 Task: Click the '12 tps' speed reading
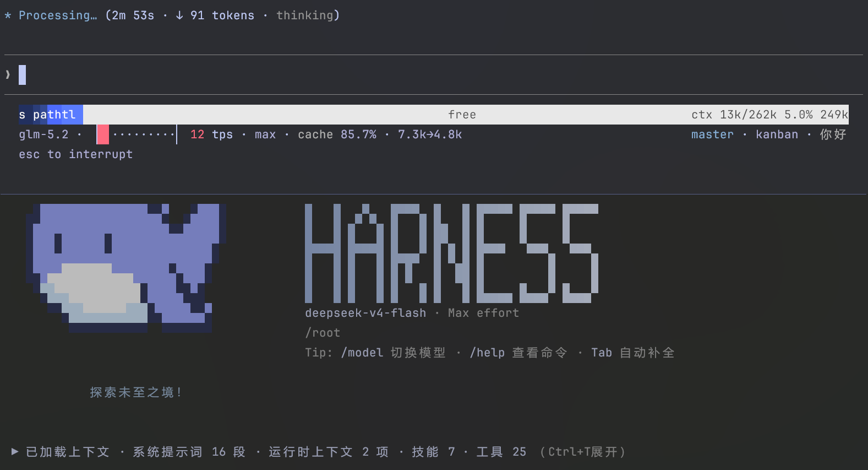click(212, 134)
